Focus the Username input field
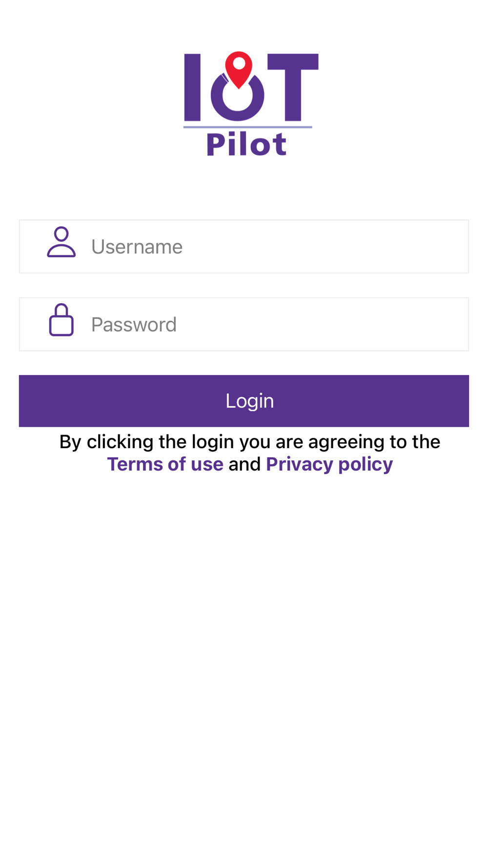The image size is (488, 868). (x=244, y=247)
